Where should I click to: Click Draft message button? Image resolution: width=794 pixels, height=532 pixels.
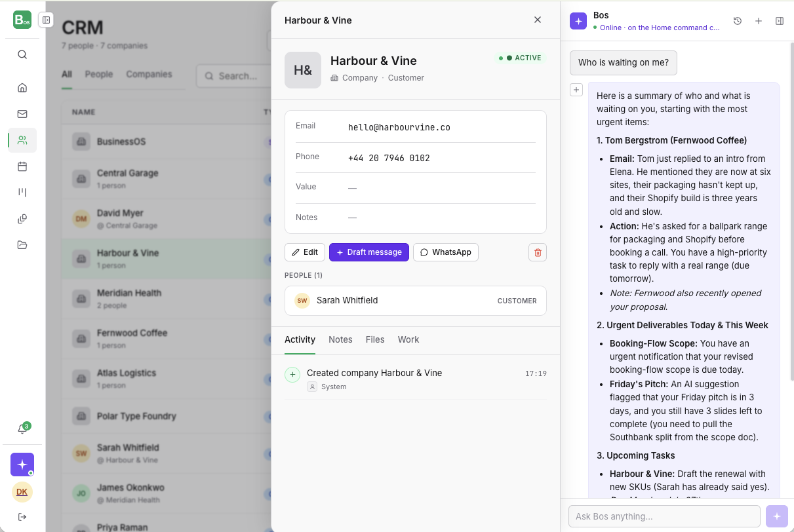point(369,252)
